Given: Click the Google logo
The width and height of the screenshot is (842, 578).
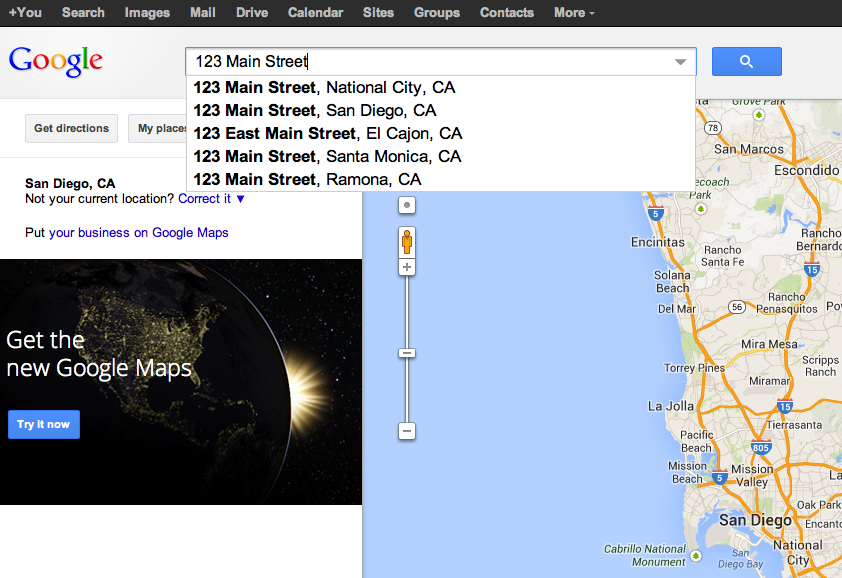Looking at the screenshot, I should coord(55,61).
